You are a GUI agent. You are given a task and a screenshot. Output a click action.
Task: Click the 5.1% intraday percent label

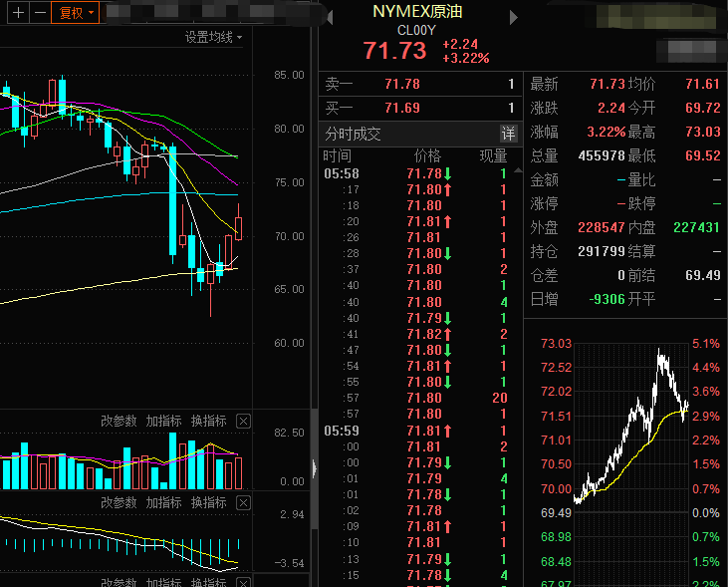point(706,344)
